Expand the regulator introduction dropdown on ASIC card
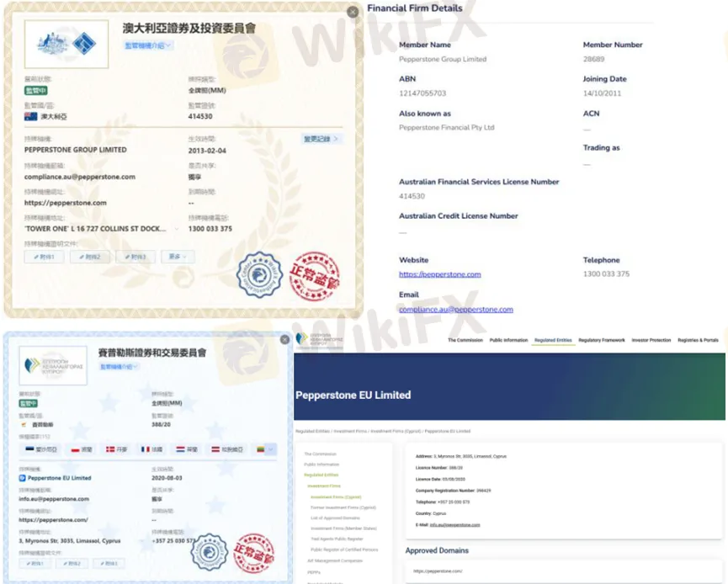The image size is (728, 584). point(149,45)
